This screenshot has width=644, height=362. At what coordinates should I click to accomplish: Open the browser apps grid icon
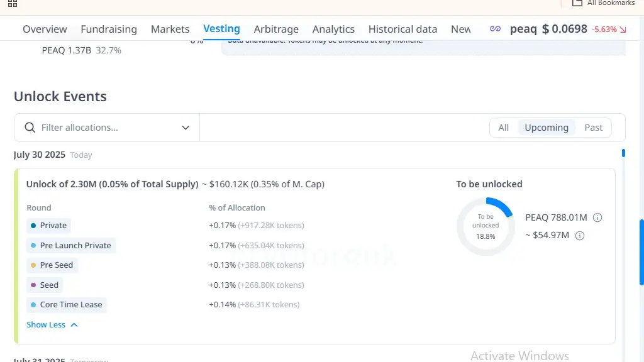[x=13, y=3]
